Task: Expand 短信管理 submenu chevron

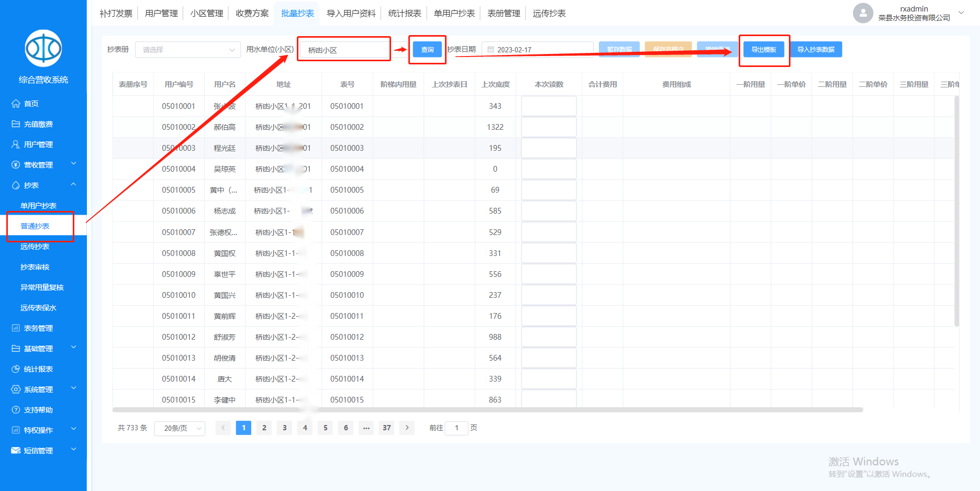Action: 74,450
